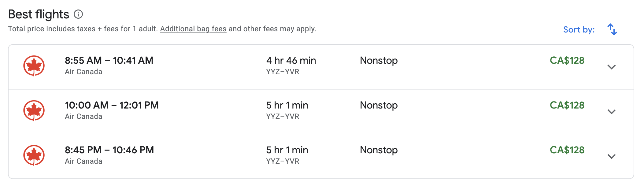This screenshot has height=187, width=644.
Task: Open the Sort by menu
Action: [579, 30]
